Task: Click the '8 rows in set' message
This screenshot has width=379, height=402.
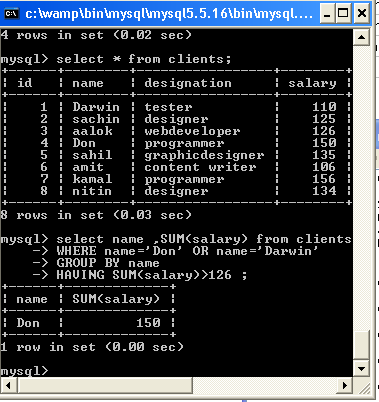Action: (96, 215)
